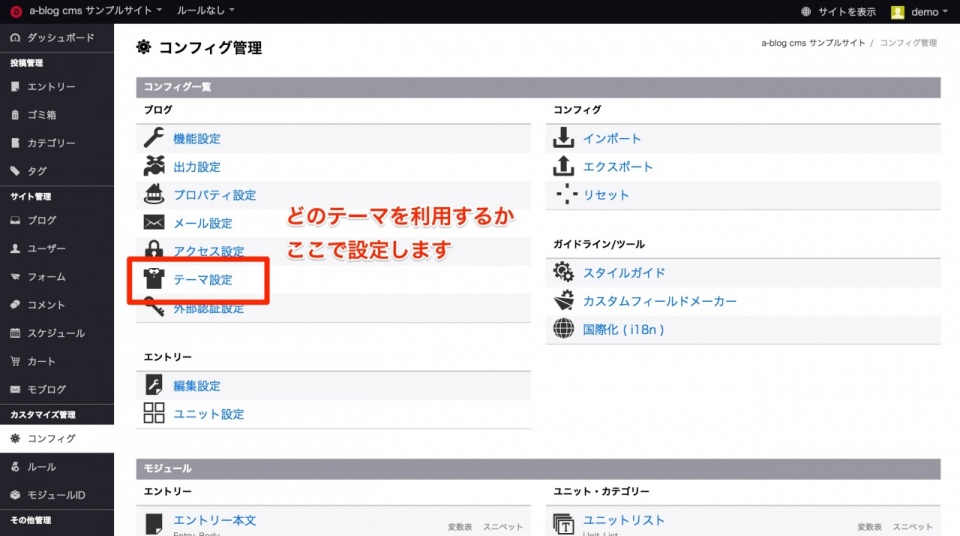Open カテゴリー in the sidebar

coord(57,143)
